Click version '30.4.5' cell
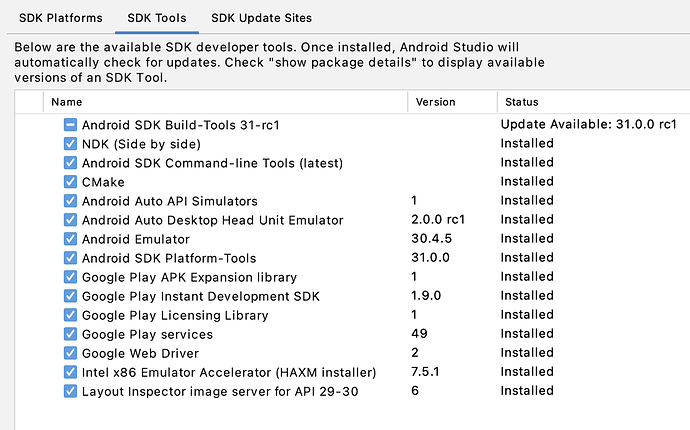Screen dimensions: 690x430 [x=431, y=238]
